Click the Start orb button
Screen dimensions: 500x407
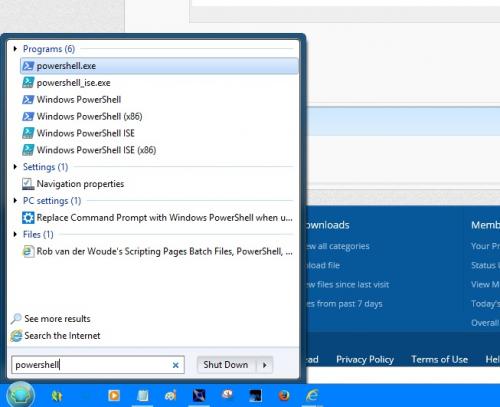[21, 395]
